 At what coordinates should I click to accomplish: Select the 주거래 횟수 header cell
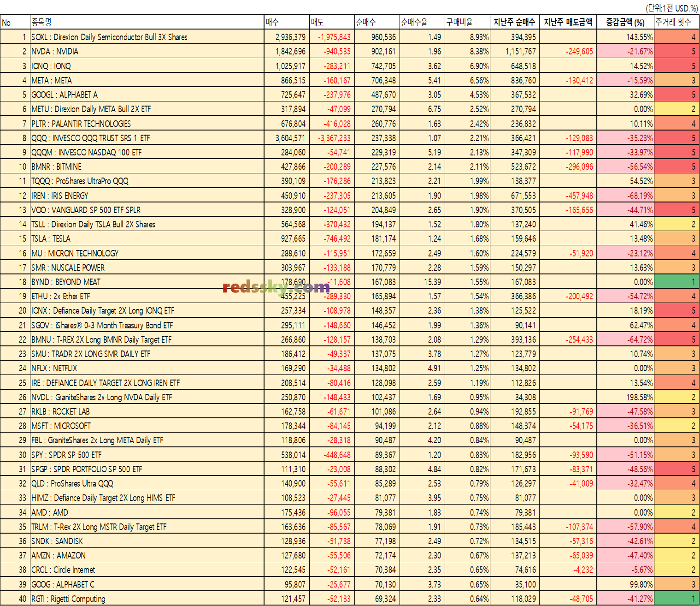676,22
